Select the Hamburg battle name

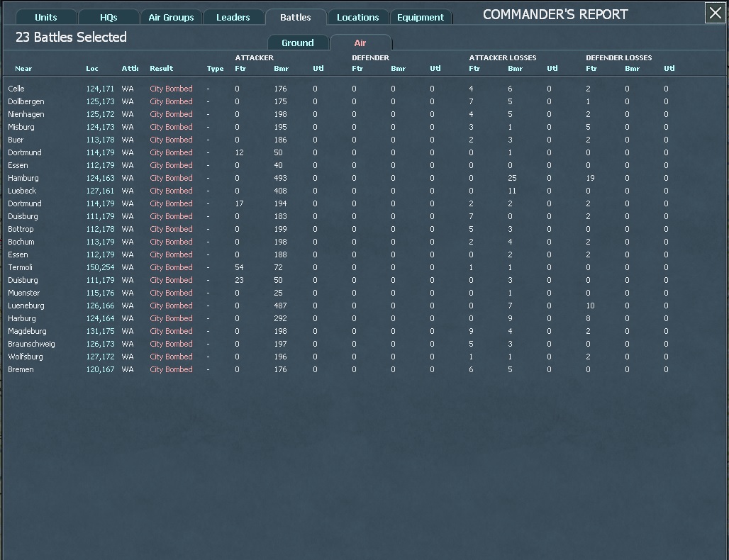(x=23, y=178)
